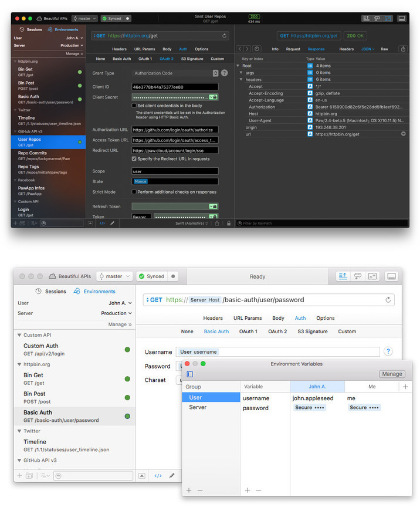The image size is (420, 531).
Task: Click the import toolbar icon in light window
Action: [372, 276]
